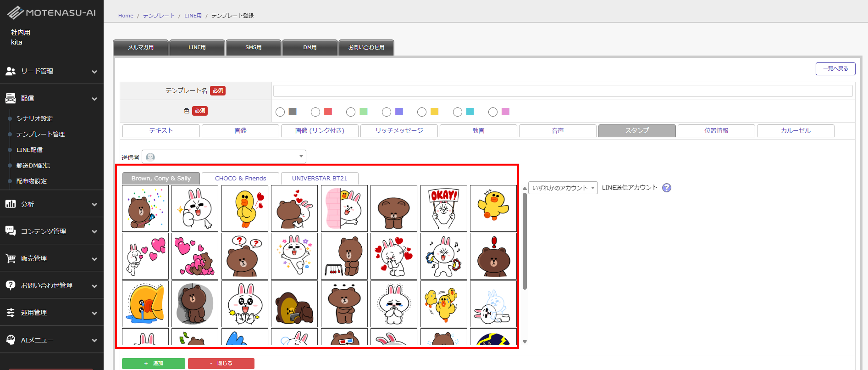This screenshot has height=370, width=868.
Task: Open the 送信者 sender dropdown
Action: tap(224, 156)
